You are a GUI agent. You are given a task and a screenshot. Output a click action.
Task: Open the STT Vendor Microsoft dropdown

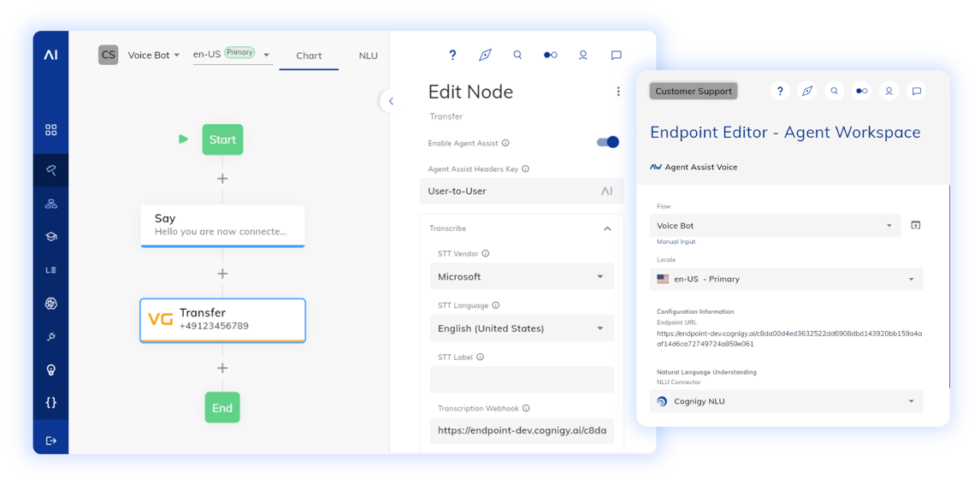tap(522, 276)
